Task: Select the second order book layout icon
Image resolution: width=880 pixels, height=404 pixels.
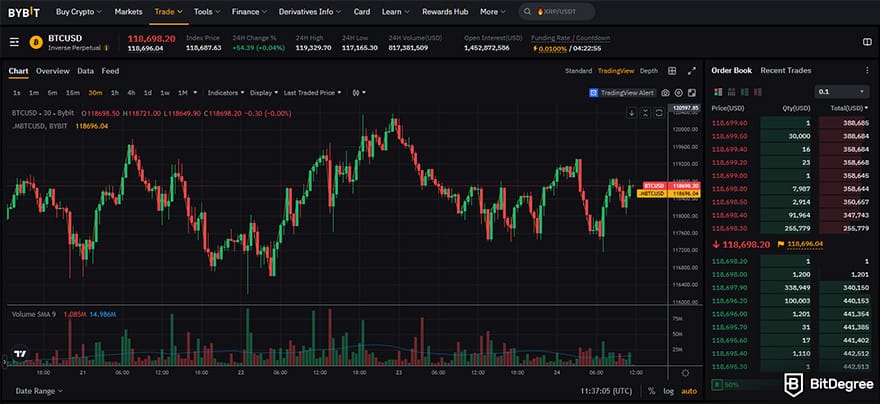Action: (731, 91)
